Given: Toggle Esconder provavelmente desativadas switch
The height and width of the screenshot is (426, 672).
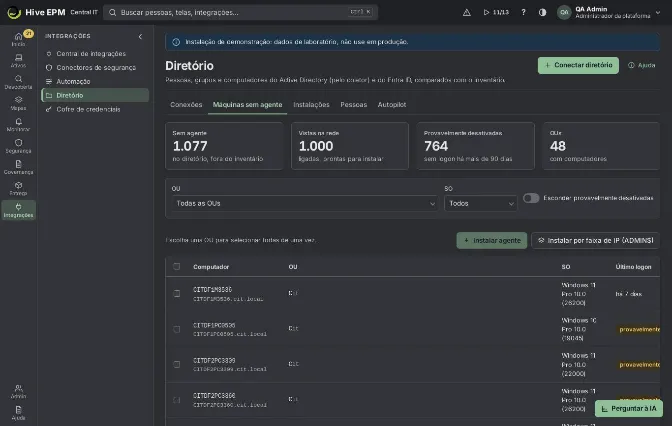Looking at the screenshot, I should 531,198.
